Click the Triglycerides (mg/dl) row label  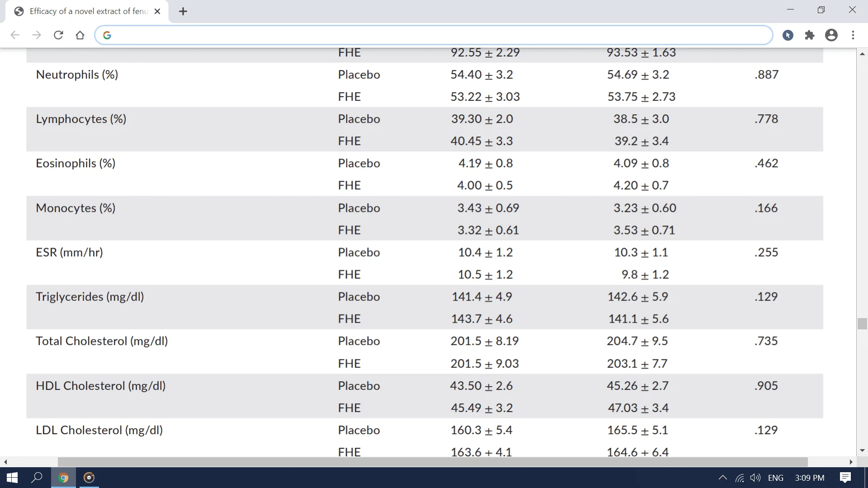click(x=90, y=296)
